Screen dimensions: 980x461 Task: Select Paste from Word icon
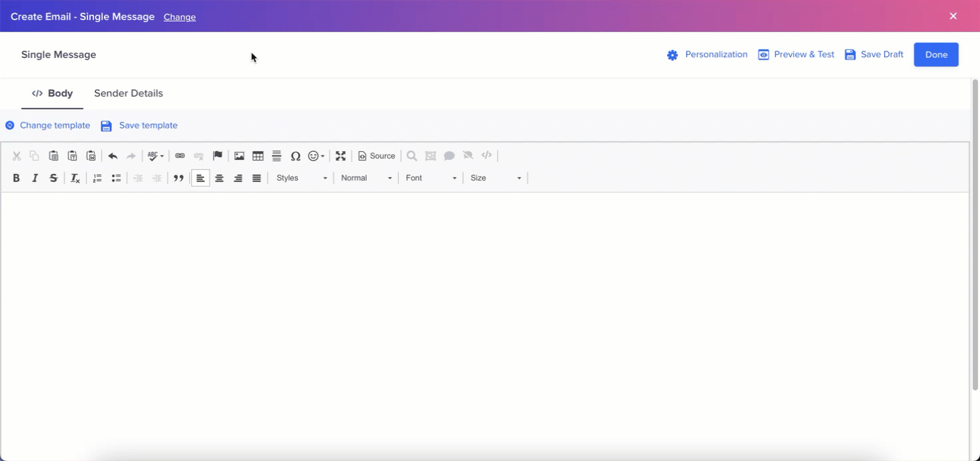point(91,156)
